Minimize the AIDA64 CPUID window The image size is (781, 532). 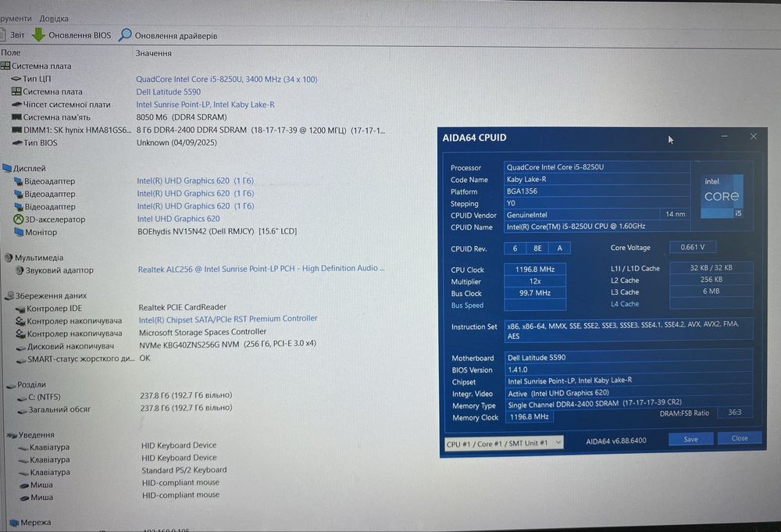point(724,136)
